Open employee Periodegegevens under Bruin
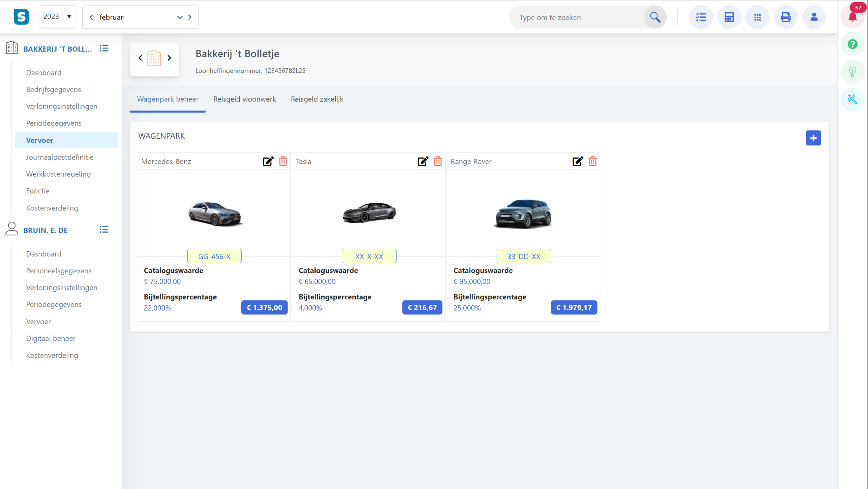Image resolution: width=868 pixels, height=489 pixels. [54, 304]
